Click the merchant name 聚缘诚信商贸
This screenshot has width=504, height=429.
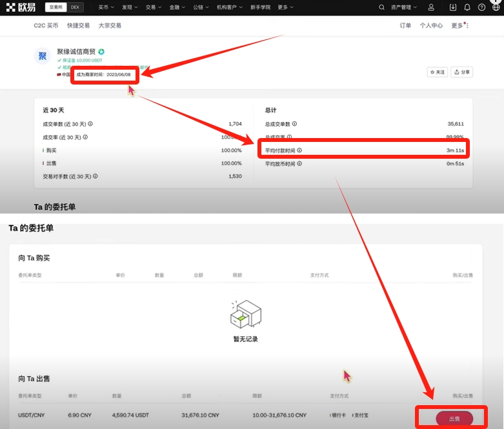[x=76, y=52]
